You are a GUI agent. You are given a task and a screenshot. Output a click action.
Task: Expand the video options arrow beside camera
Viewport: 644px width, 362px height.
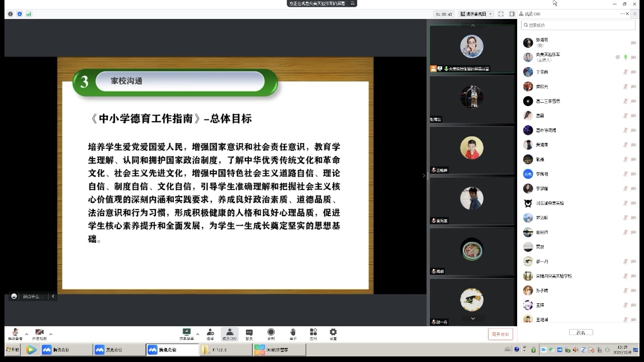[x=51, y=334]
